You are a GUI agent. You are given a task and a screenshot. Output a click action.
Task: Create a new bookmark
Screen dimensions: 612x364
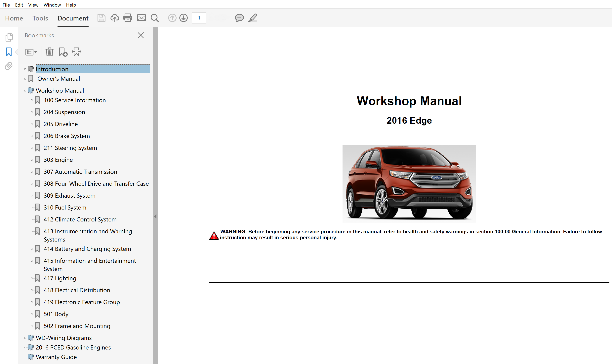(x=63, y=52)
